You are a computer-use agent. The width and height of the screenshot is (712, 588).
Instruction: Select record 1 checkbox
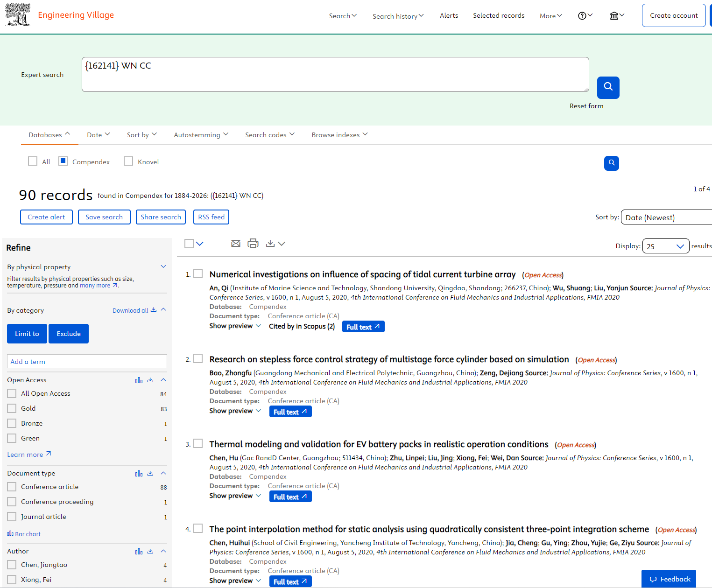(x=198, y=273)
